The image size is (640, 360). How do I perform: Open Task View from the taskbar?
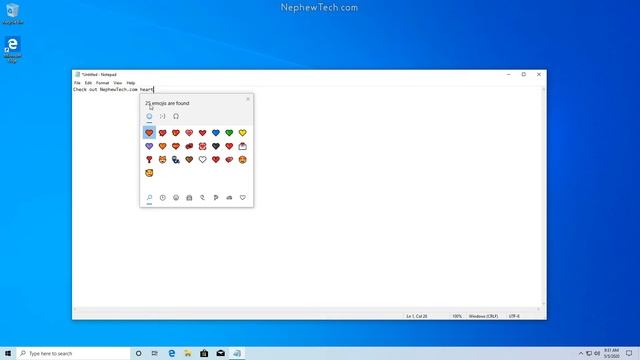(x=155, y=353)
